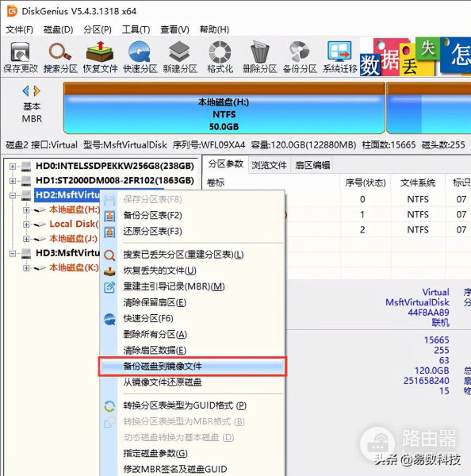The image size is (471, 476).
Task: Click the 本地磁盘(K:) partition icon
Action: (x=40, y=268)
